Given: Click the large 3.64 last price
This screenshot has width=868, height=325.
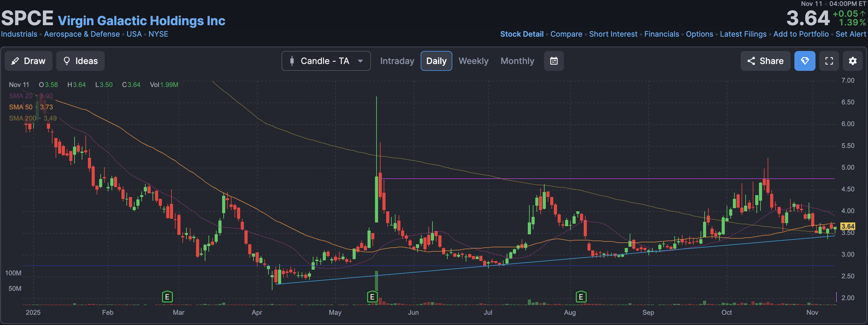Looking at the screenshot, I should (x=808, y=18).
